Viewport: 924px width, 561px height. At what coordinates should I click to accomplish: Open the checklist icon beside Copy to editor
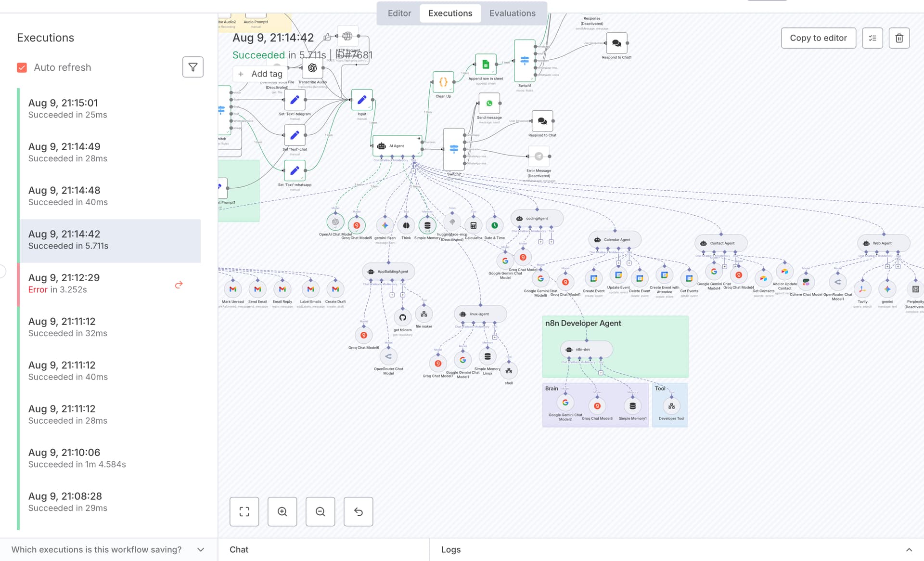[873, 38]
